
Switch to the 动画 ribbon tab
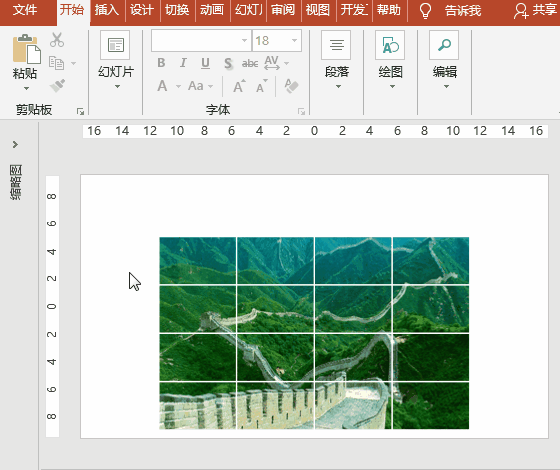[x=212, y=10]
